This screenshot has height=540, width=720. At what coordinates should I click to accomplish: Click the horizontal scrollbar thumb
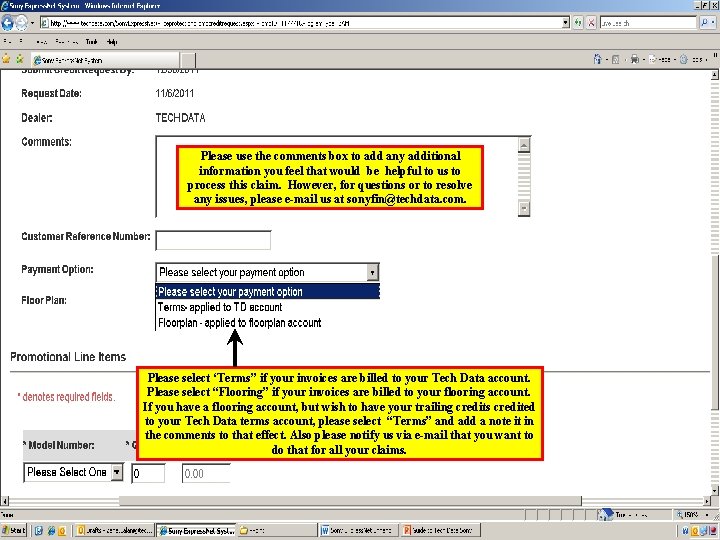pyautogui.click(x=350, y=501)
